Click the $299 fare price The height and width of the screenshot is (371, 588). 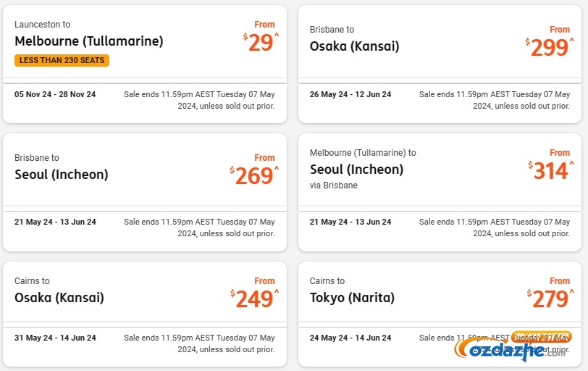(550, 48)
